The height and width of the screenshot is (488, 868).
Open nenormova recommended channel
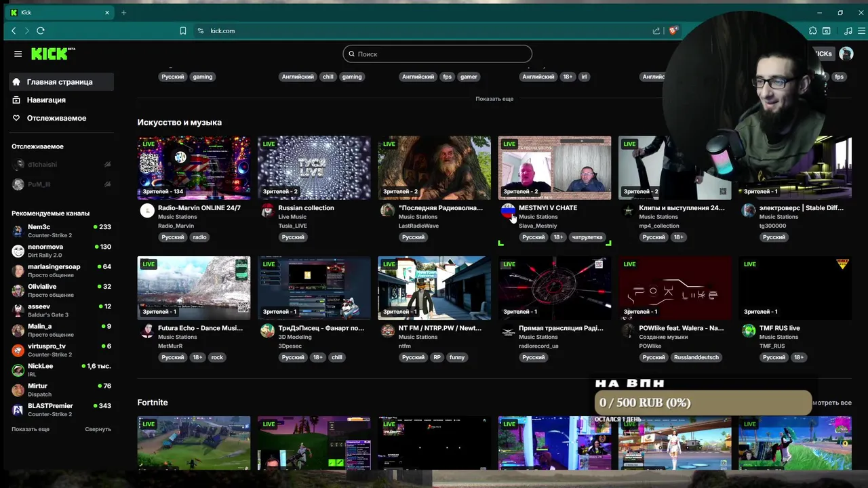click(61, 250)
